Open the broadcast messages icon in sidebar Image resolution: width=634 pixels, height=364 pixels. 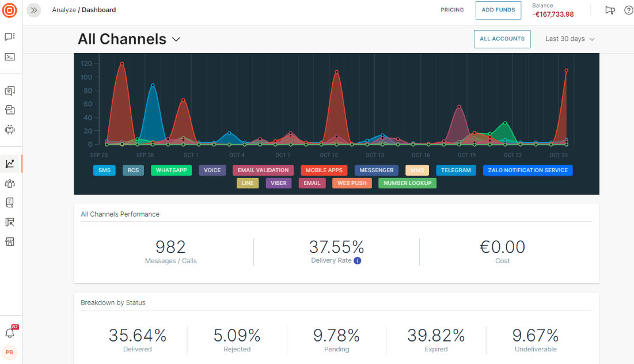click(10, 90)
